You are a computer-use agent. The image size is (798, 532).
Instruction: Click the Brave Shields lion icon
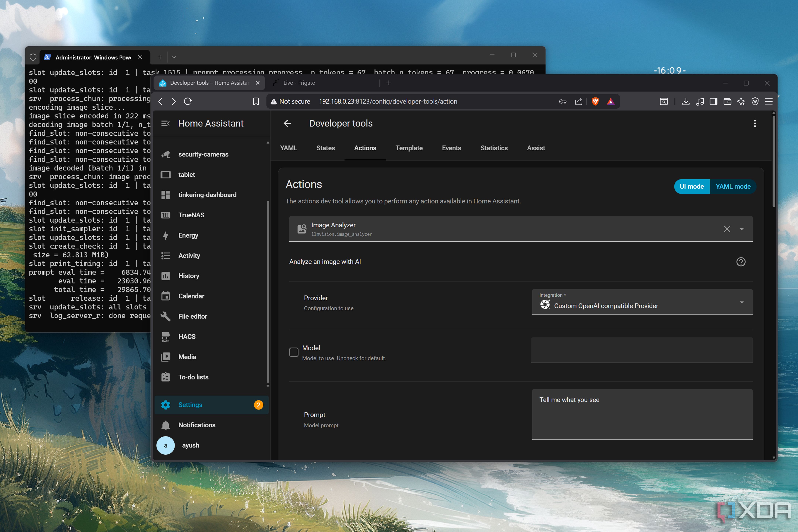tap(595, 101)
